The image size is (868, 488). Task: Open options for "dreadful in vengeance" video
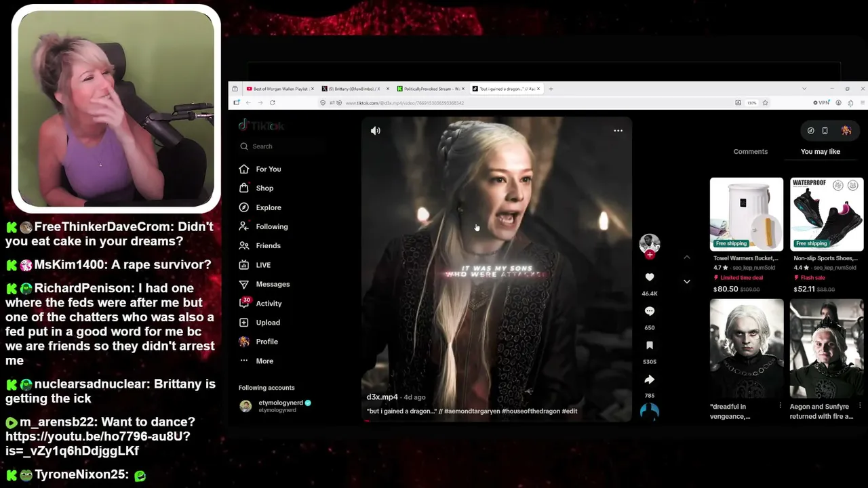pos(781,406)
